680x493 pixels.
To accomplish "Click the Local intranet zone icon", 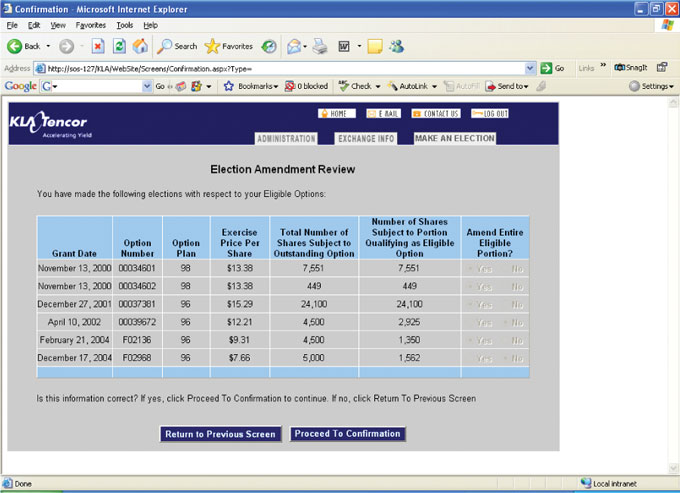I will tap(586, 483).
